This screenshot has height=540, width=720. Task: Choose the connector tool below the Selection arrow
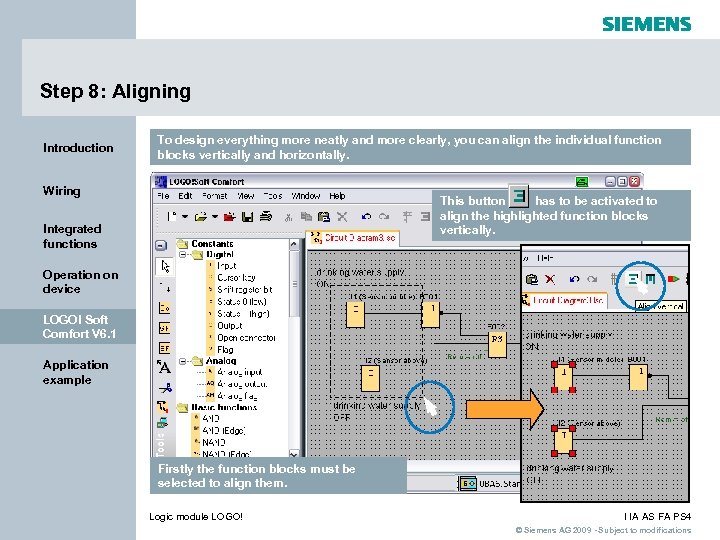pyautogui.click(x=165, y=287)
